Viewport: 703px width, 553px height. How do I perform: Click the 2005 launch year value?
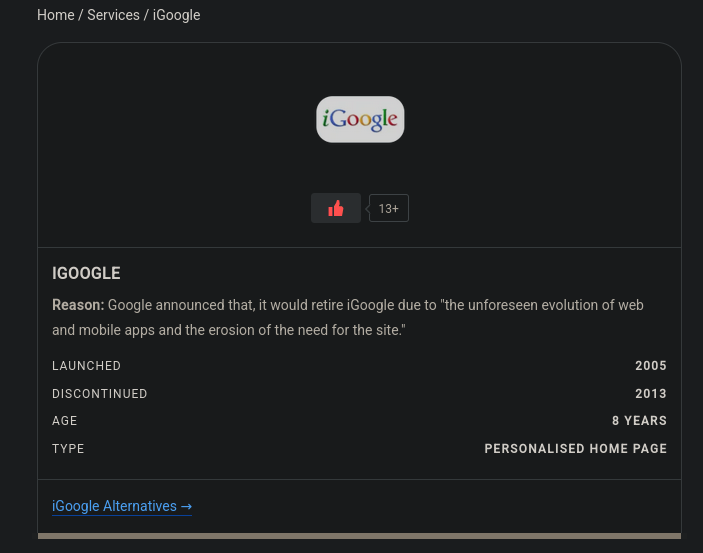click(x=650, y=366)
